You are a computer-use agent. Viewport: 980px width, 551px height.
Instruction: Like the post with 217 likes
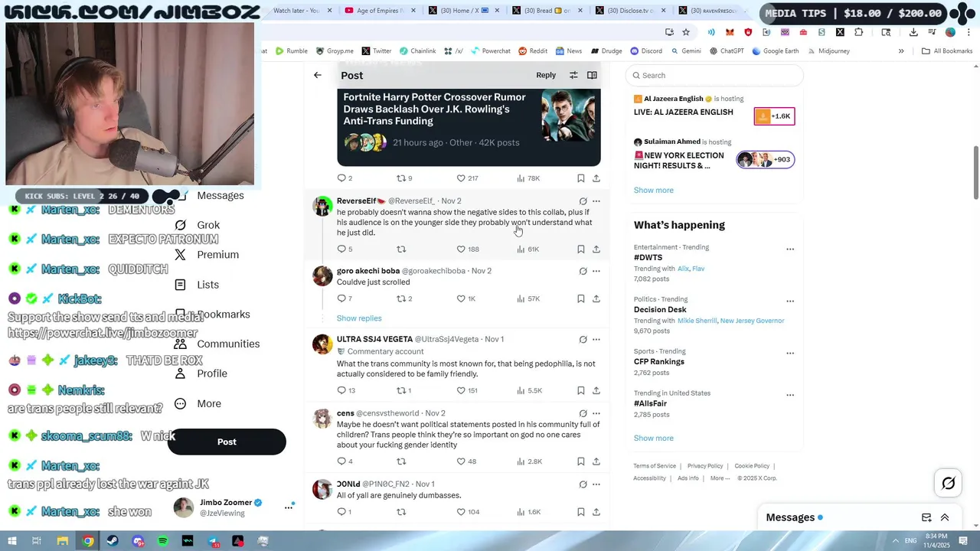[467, 178]
